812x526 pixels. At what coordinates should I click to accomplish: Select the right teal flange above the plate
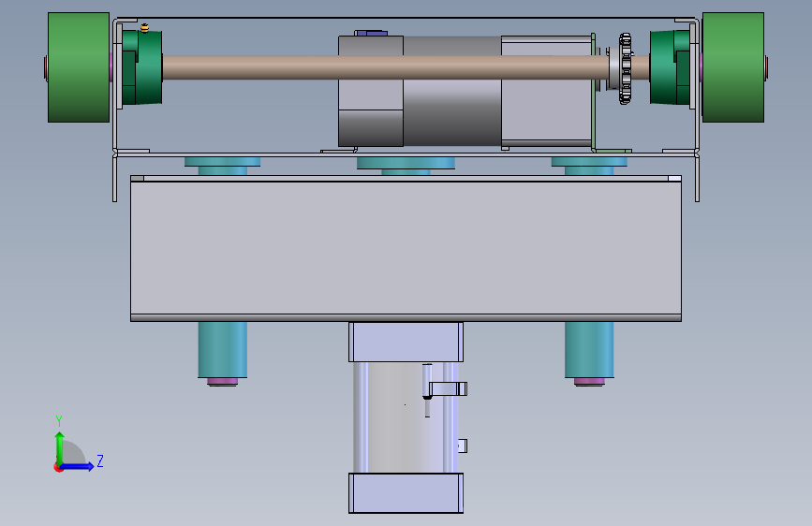click(x=589, y=162)
